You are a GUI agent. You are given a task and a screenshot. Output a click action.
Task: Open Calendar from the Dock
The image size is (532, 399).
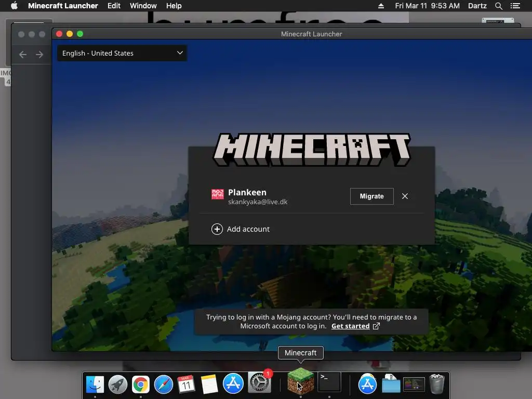click(x=187, y=384)
